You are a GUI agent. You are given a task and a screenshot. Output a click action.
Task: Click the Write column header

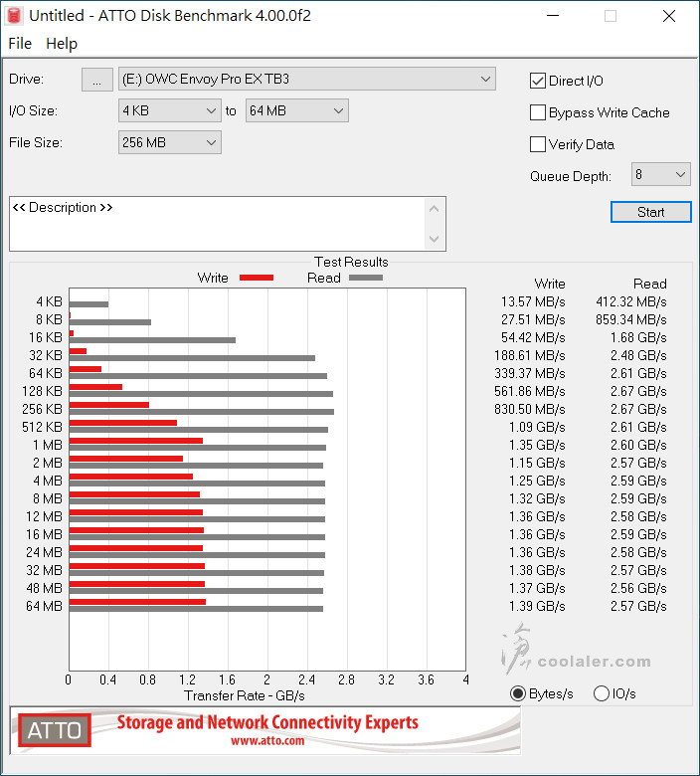(550, 284)
